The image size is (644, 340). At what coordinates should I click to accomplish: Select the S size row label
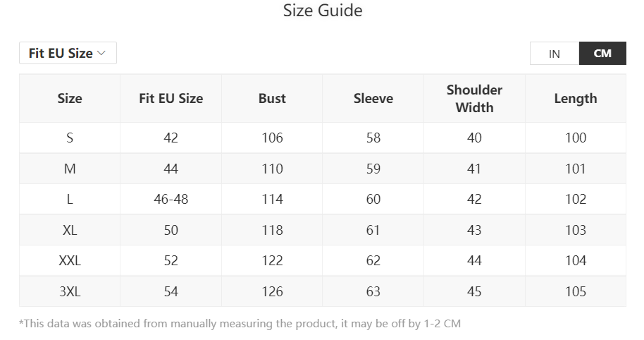(70, 138)
